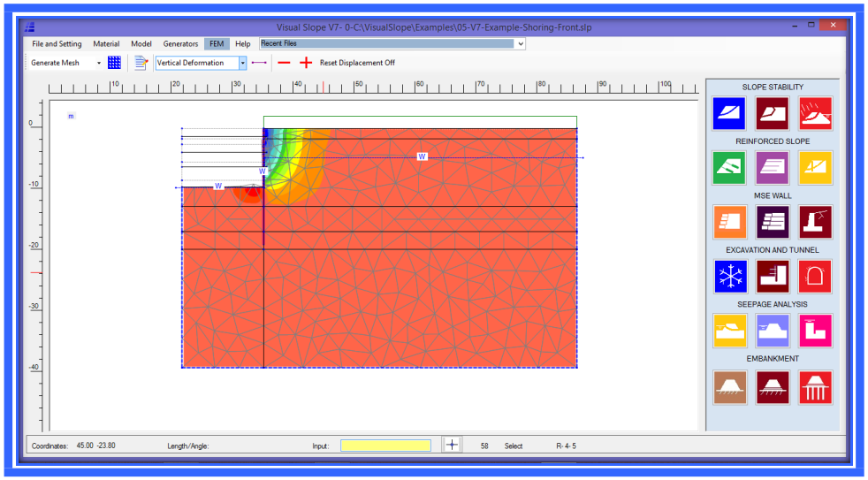This screenshot has width=868, height=480.
Task: Expand the Generate Mesh dropdown arrow
Action: (99, 63)
